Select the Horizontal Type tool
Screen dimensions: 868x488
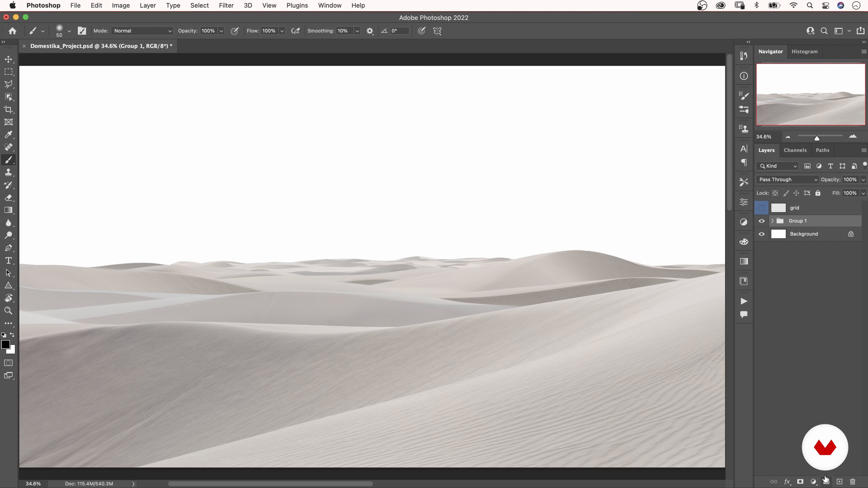8,260
